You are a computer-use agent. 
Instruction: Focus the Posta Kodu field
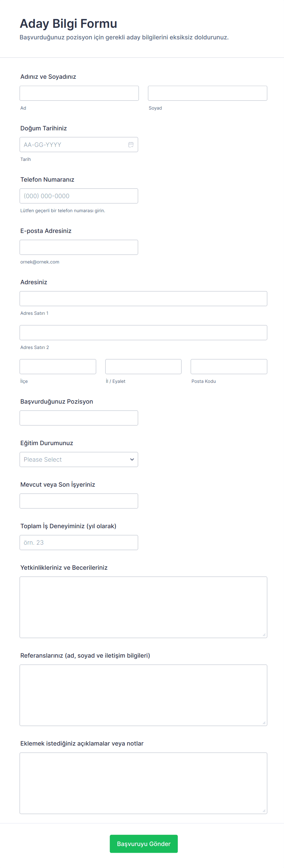point(229,367)
